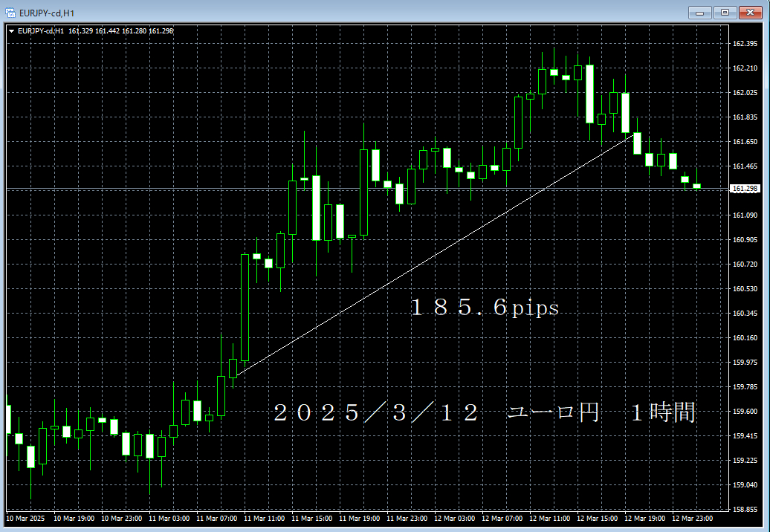The image size is (770, 532).
Task: Click the 159.415 price scale label
Action: pyautogui.click(x=745, y=436)
